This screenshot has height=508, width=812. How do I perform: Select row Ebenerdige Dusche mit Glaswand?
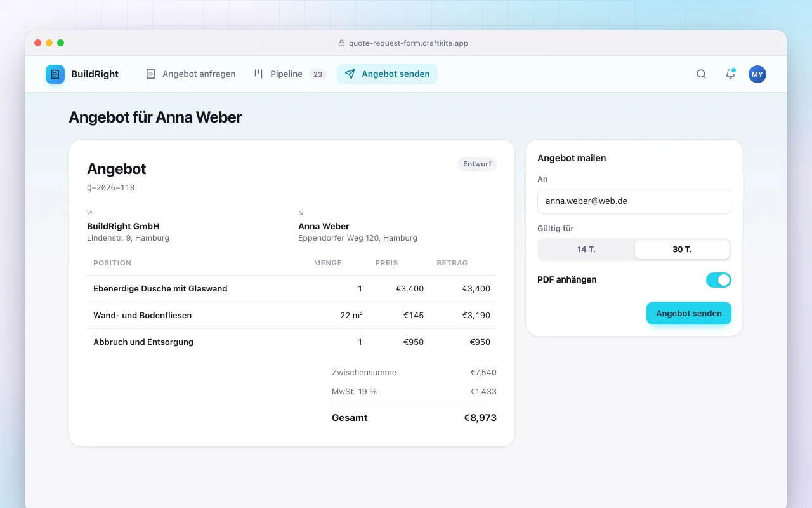coord(292,289)
